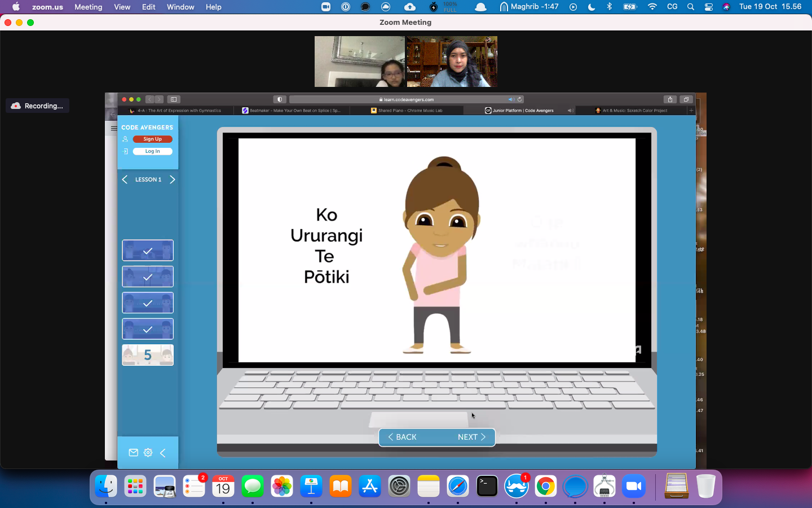This screenshot has width=812, height=508.
Task: Select lesson step 5 thumbnail
Action: coord(148,355)
